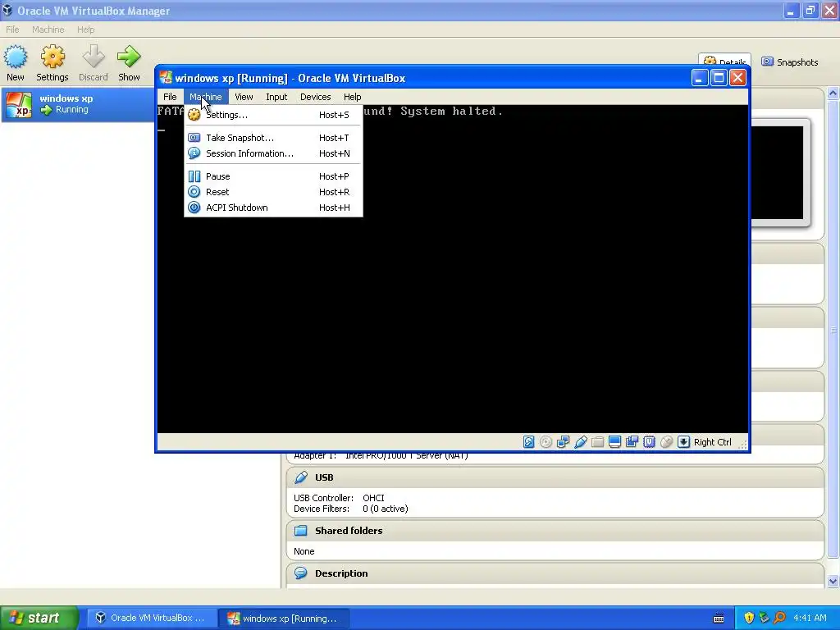
Task: Click the Right Ctrl host key label
Action: [x=713, y=442]
